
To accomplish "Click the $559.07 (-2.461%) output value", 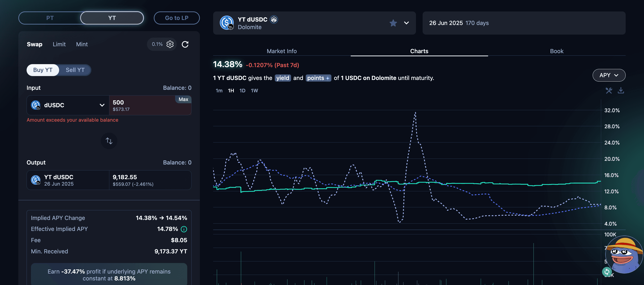I will click(133, 184).
